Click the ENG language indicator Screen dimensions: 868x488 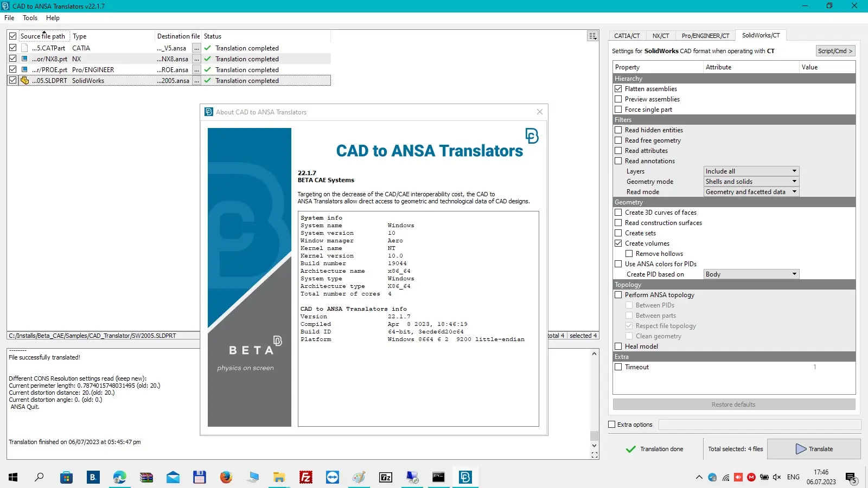(793, 477)
